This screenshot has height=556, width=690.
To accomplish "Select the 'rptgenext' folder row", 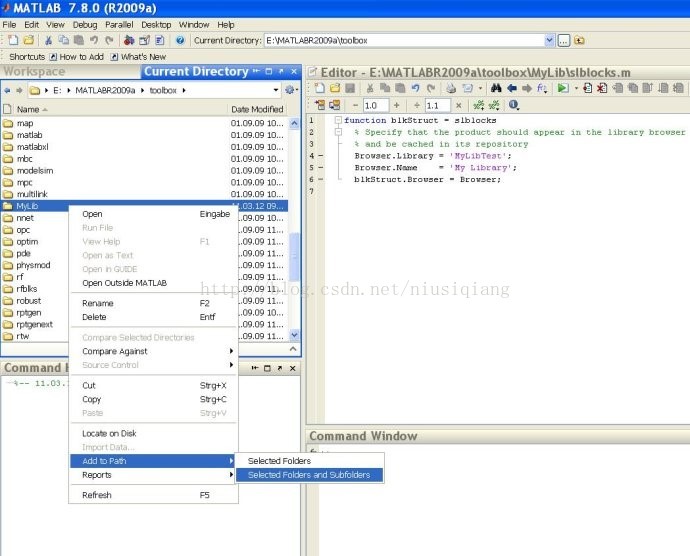I will pyautogui.click(x=35, y=324).
